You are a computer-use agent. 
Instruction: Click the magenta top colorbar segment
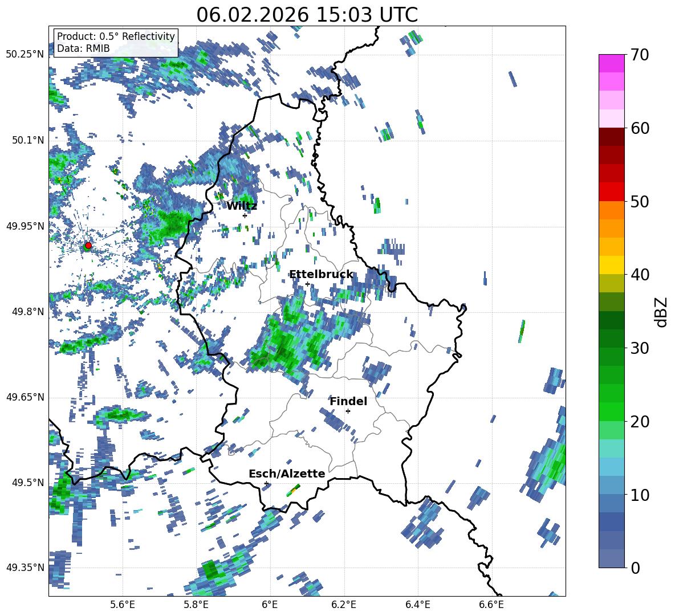611,63
